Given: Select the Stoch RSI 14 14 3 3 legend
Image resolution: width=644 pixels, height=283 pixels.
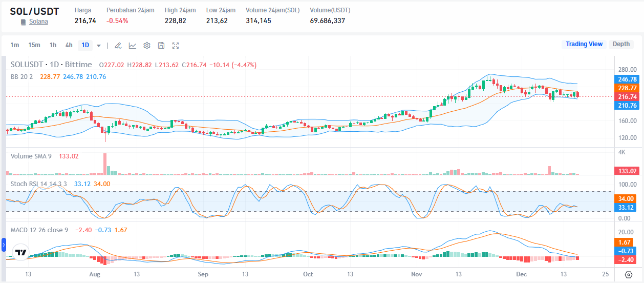Looking at the screenshot, I should pos(39,184).
